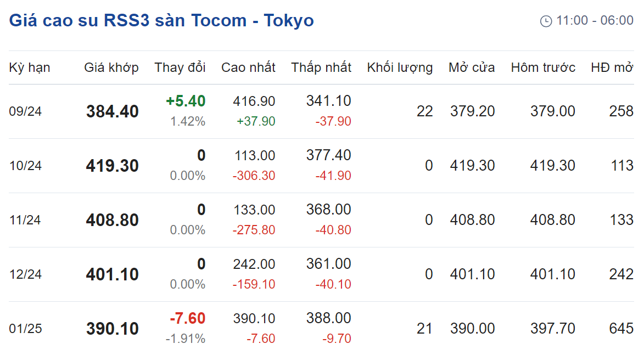The image size is (644, 355).
Task: Select the HĐ mở column header
Action: pos(612,67)
